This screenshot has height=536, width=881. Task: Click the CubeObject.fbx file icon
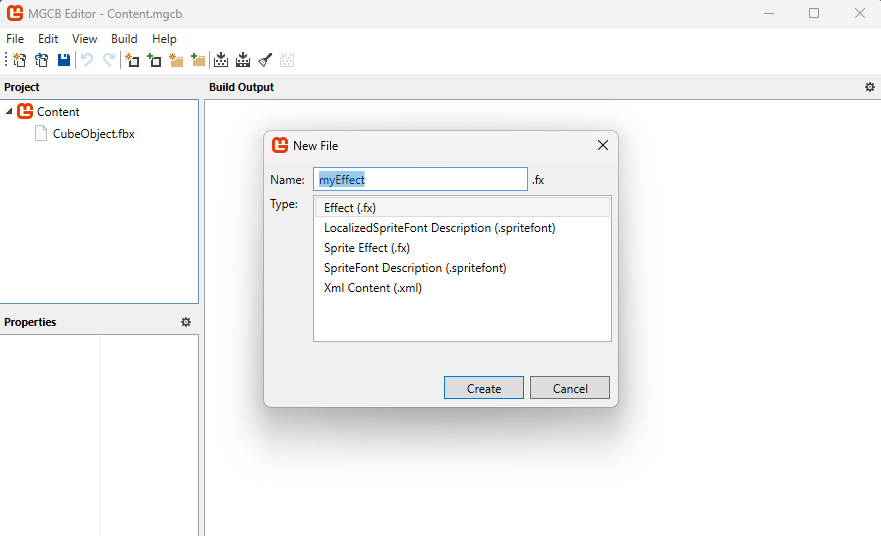[41, 134]
